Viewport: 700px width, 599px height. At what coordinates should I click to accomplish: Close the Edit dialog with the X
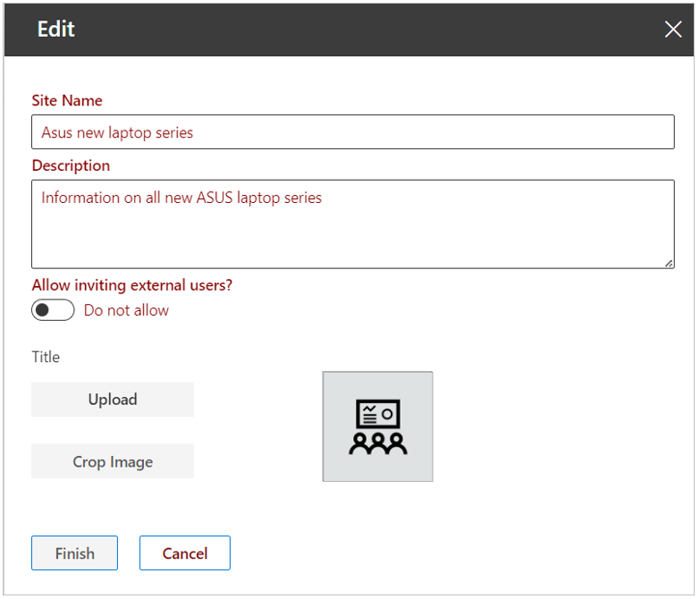[673, 30]
